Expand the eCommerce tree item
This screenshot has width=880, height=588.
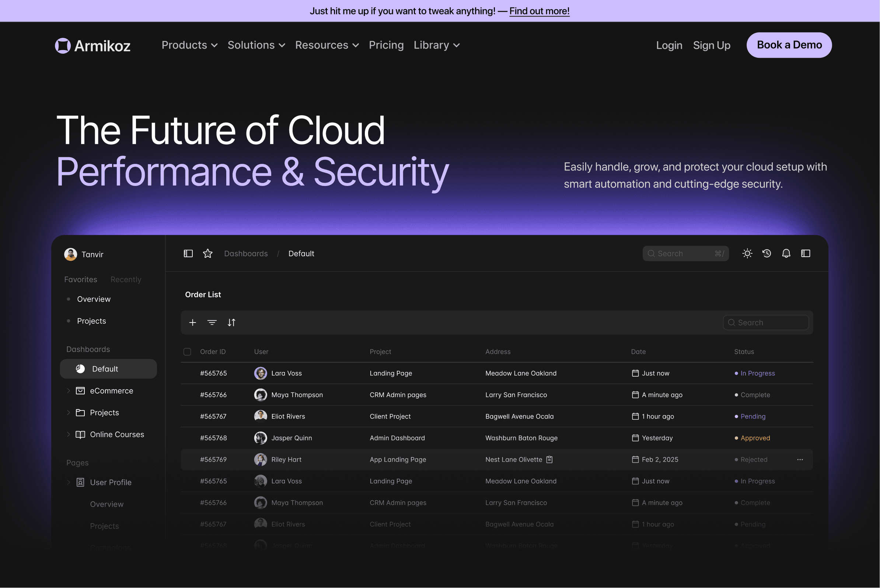pos(68,391)
